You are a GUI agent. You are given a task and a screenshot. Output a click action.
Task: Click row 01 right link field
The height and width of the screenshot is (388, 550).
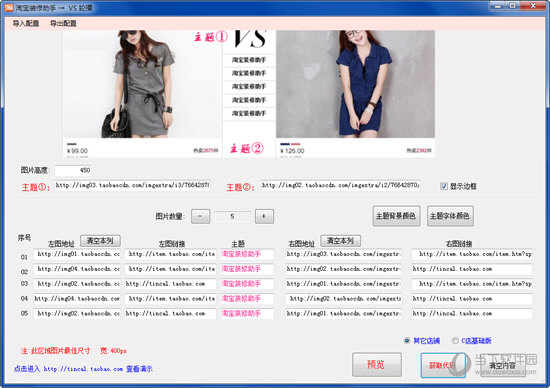(x=472, y=254)
